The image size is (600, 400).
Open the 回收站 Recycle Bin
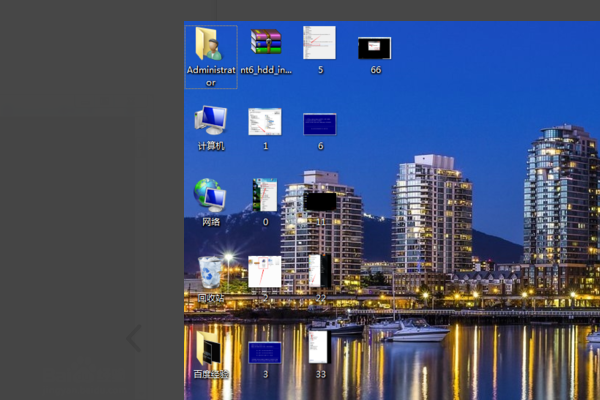[x=210, y=272]
